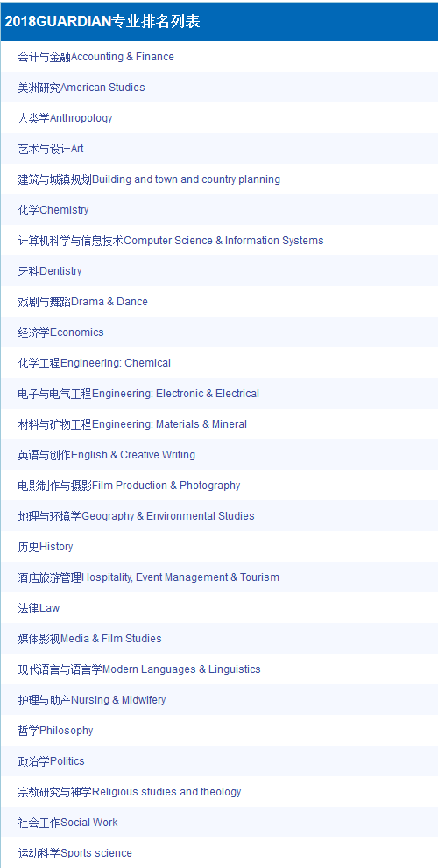Click Engineering: Electronic & Electrical link
The height and width of the screenshot is (868, 438).
point(138,394)
